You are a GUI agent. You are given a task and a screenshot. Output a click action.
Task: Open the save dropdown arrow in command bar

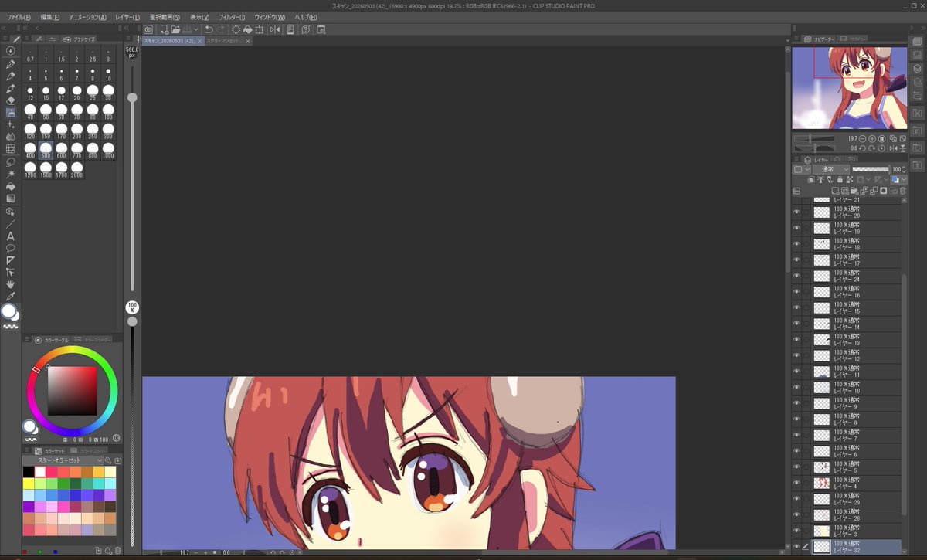pos(196,29)
